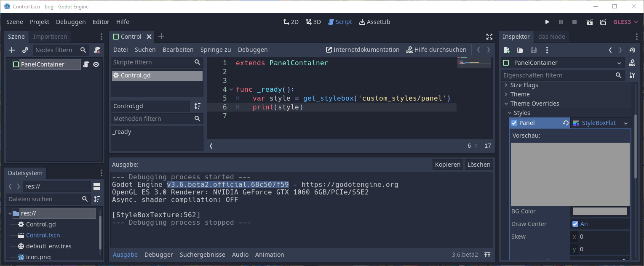
Task: Toggle visibility of PanelContainer with the eye icon
Action: click(96, 64)
